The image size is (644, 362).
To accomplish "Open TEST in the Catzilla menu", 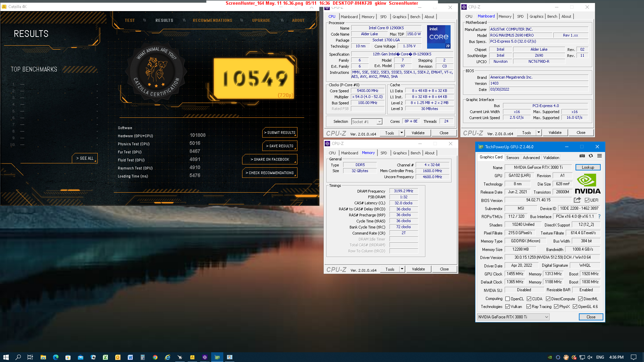I will [x=130, y=20].
